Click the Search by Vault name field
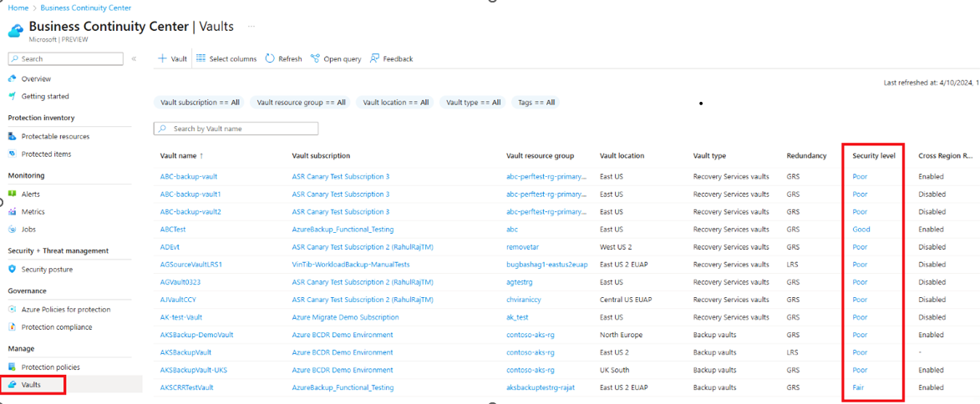This screenshot has height=404, width=980. click(236, 129)
